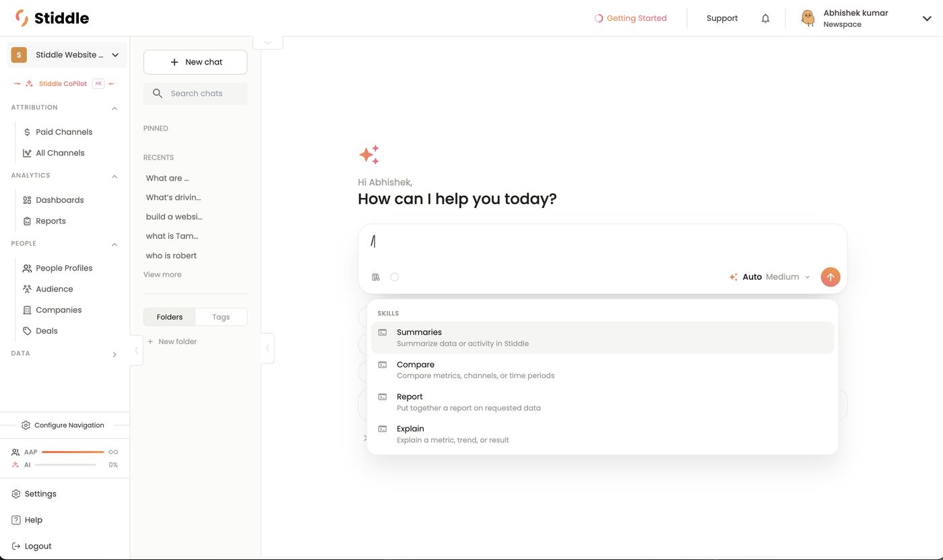
Task: Click the orange send arrow button
Action: (830, 277)
